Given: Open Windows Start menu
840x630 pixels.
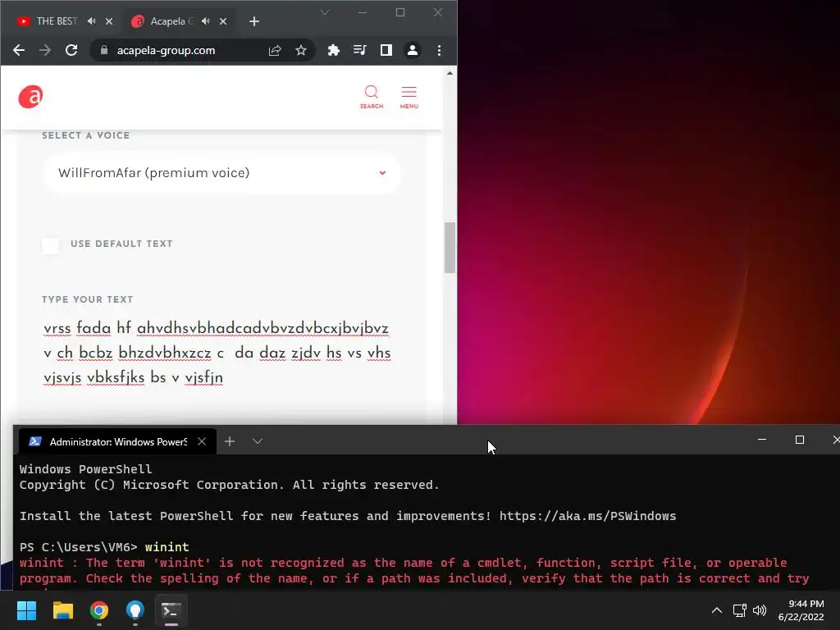Looking at the screenshot, I should pos(26,610).
